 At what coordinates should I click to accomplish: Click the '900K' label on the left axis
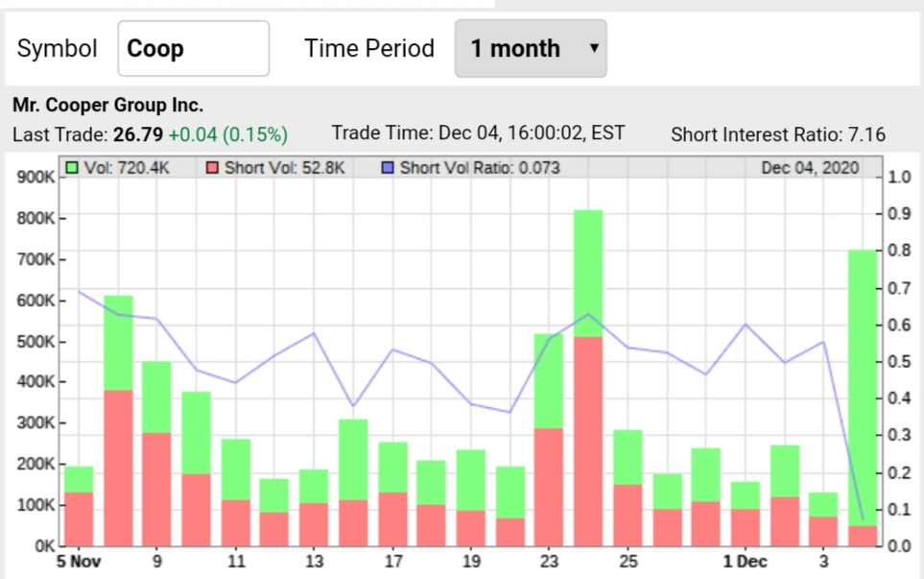click(x=36, y=178)
